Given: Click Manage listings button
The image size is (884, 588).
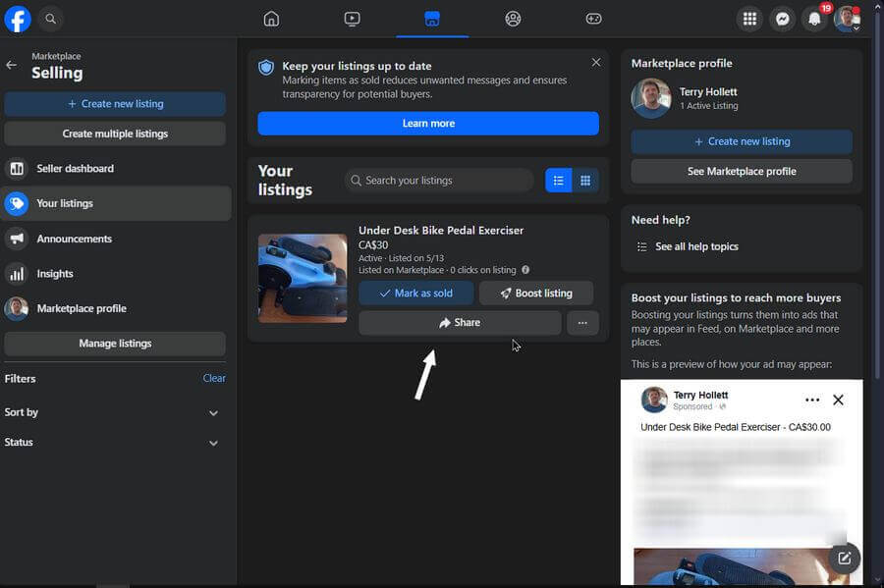Looking at the screenshot, I should pos(115,344).
